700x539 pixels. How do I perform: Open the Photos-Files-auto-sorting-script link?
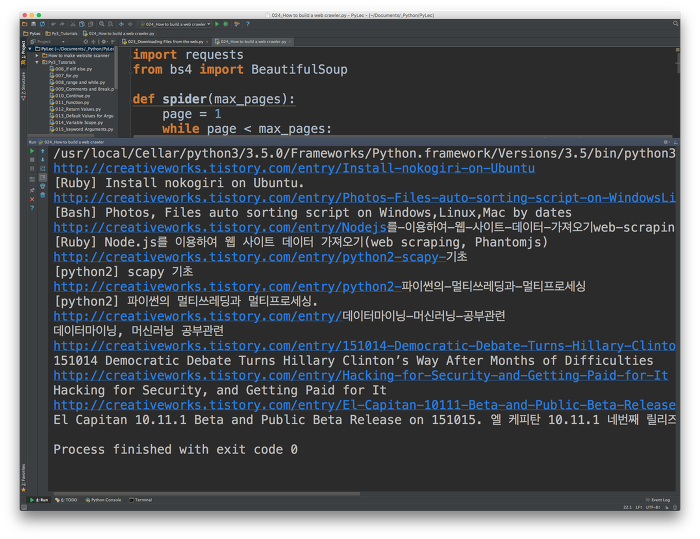coord(364,198)
